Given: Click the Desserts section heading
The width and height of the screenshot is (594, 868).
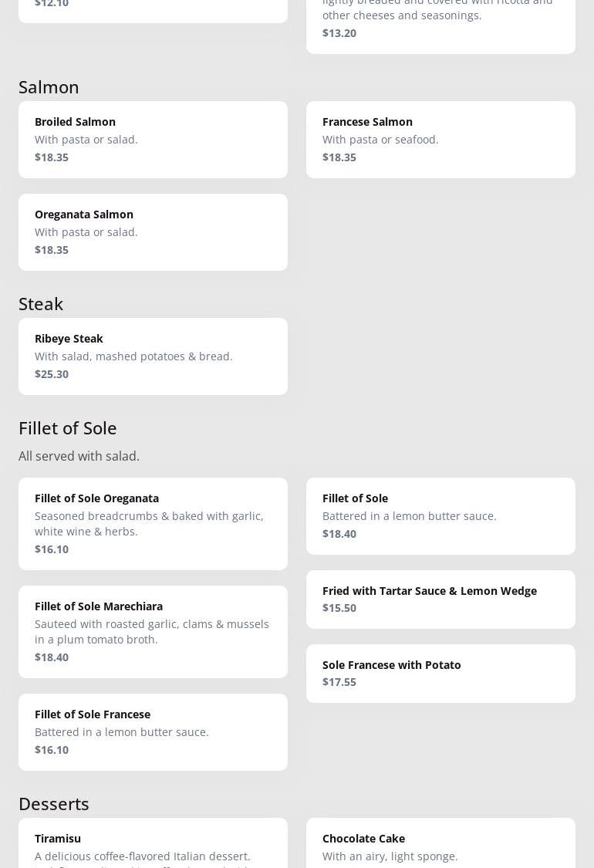Looking at the screenshot, I should 54,804.
